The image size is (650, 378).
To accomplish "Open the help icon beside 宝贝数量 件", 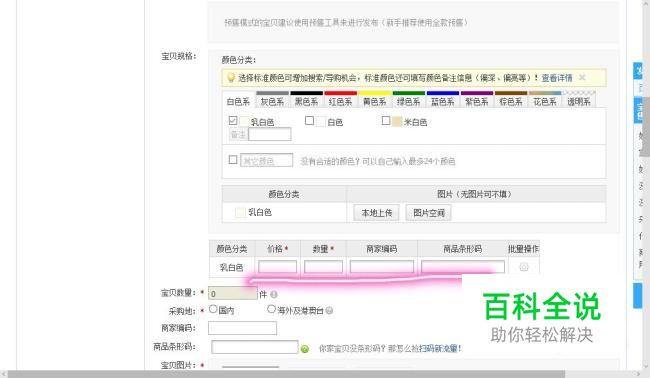I will [x=274, y=294].
